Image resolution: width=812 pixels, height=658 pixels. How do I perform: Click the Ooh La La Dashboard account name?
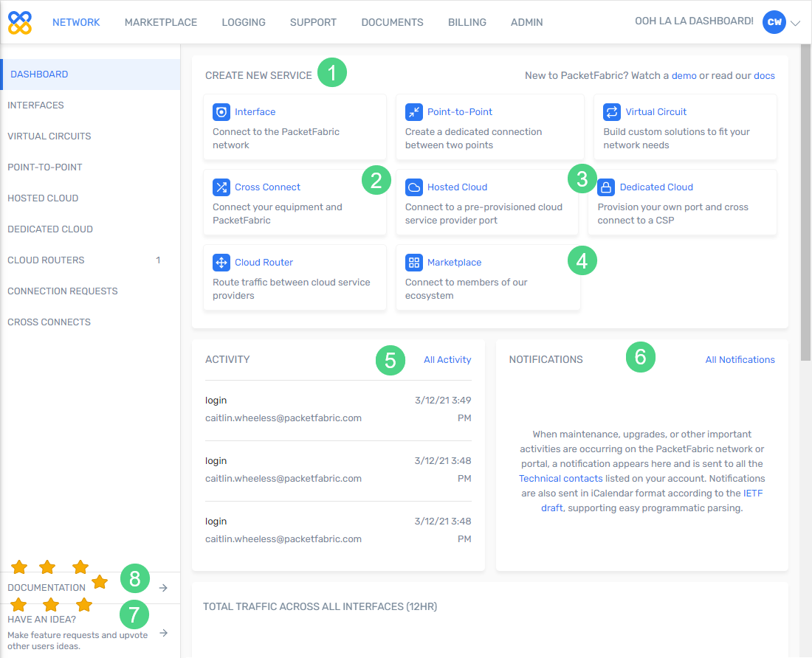point(694,21)
